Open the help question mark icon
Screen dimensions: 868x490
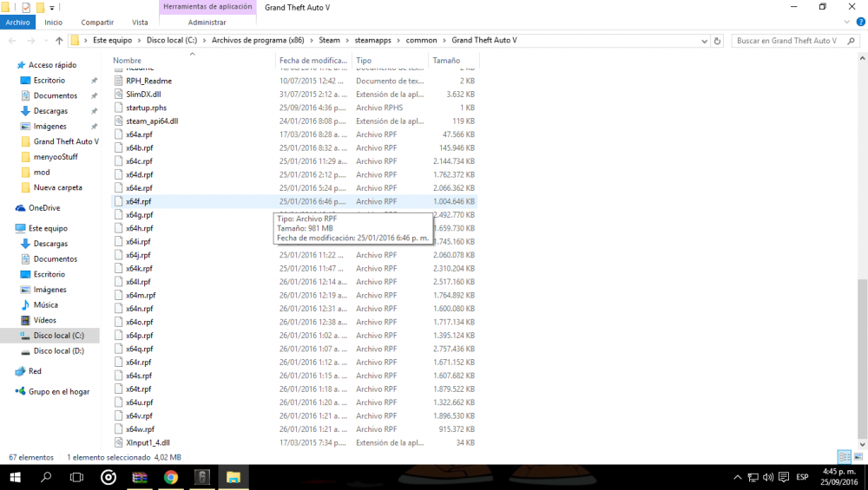coord(860,23)
